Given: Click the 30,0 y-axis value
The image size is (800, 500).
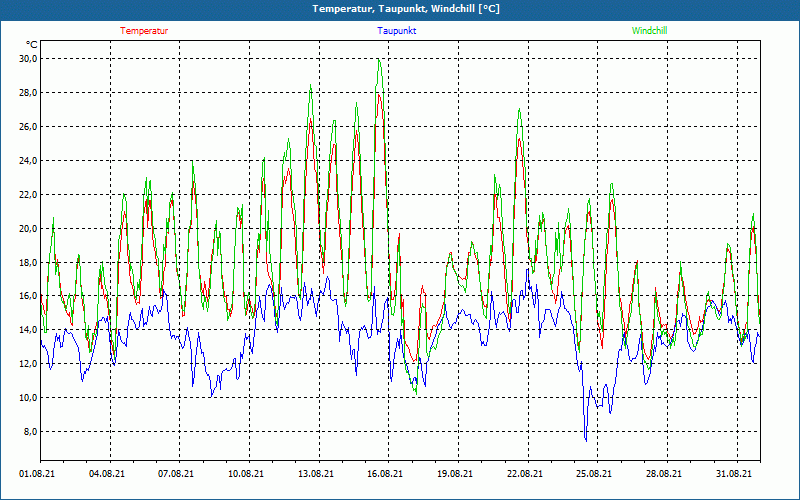Looking at the screenshot, I should tap(29, 59).
